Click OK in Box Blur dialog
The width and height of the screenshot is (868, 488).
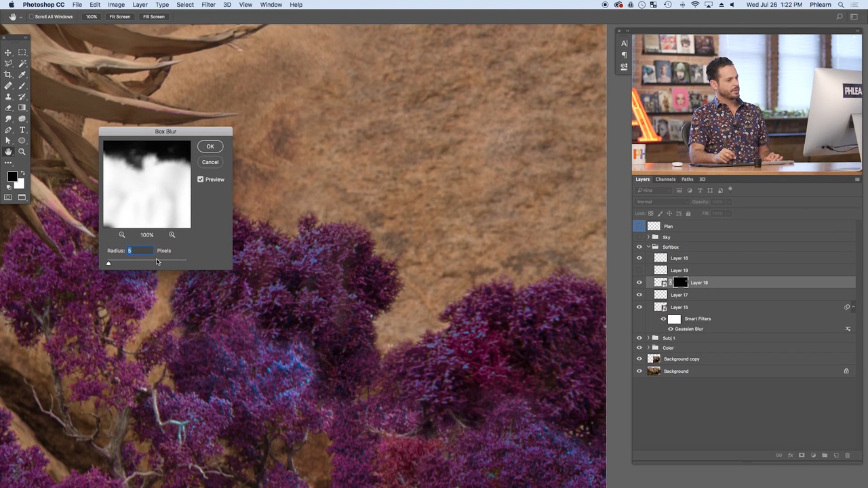[210, 146]
